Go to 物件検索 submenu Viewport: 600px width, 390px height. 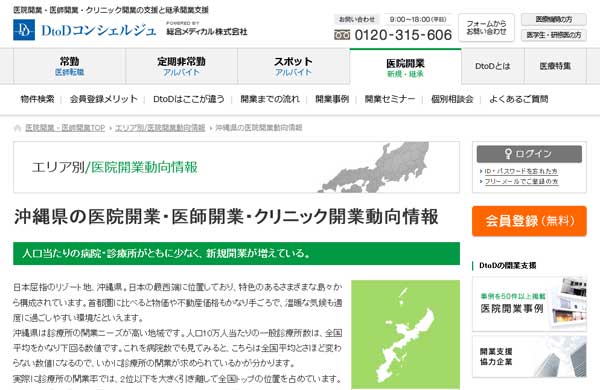coord(37,99)
